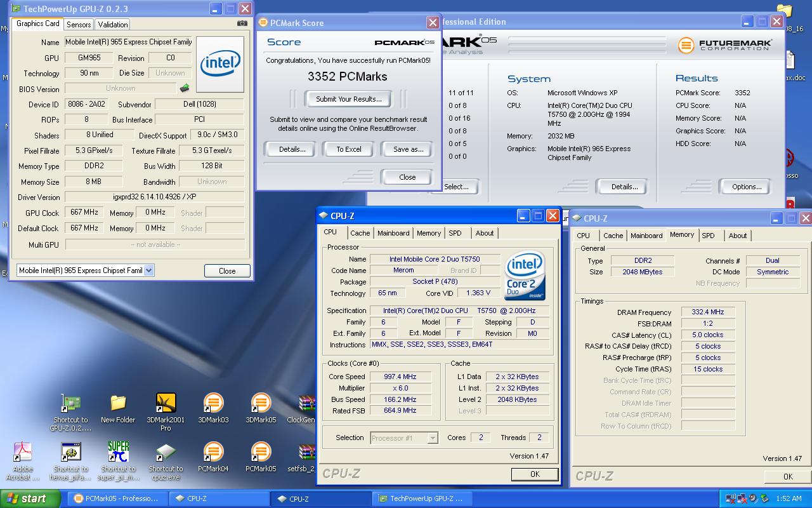
Task: Click the GPU-Z screenshot camera icon
Action: coord(242,23)
